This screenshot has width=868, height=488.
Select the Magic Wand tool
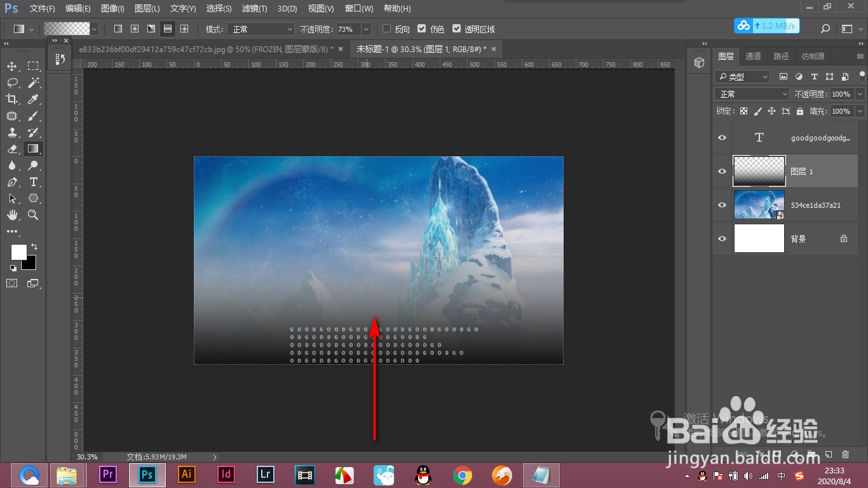[33, 83]
